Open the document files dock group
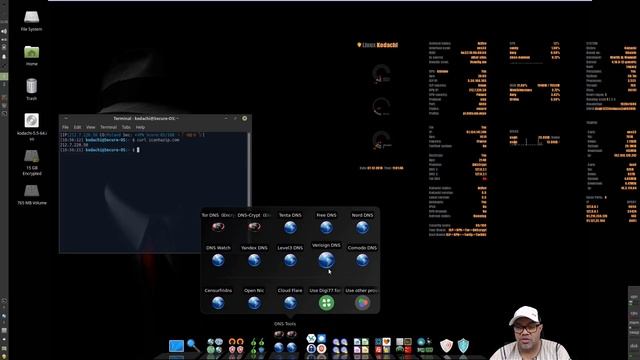Viewport: 640px width, 360px height. click(x=361, y=346)
